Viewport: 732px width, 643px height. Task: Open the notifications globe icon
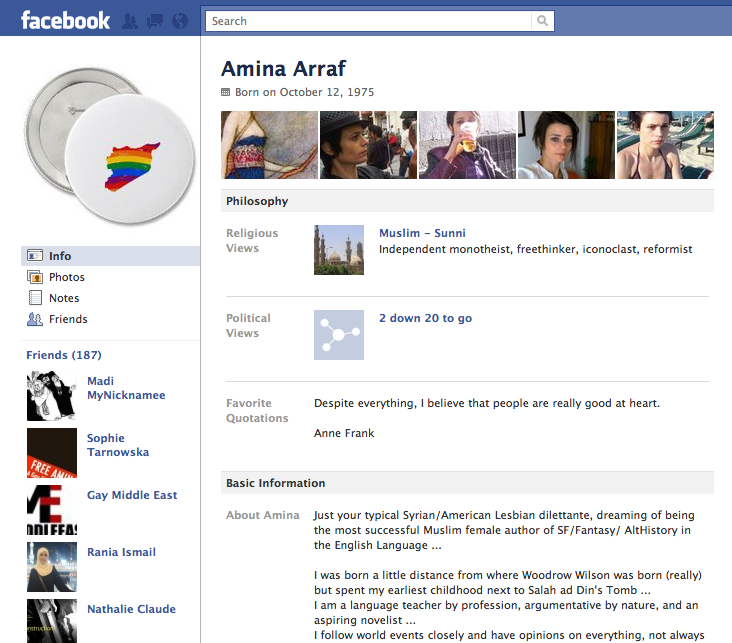pyautogui.click(x=180, y=21)
